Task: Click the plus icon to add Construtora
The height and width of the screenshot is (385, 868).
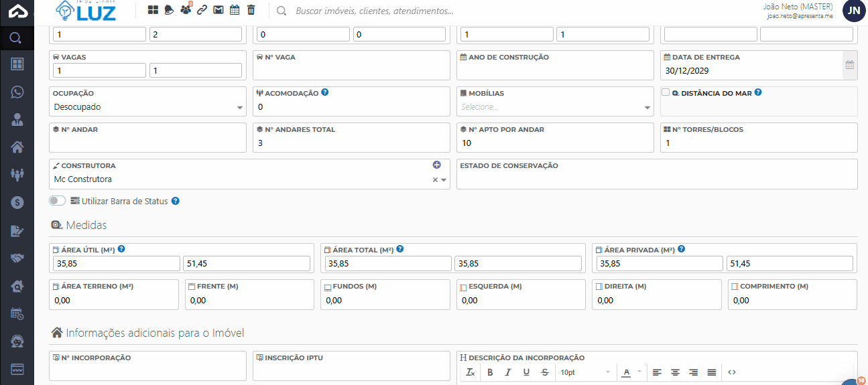Action: click(x=436, y=165)
